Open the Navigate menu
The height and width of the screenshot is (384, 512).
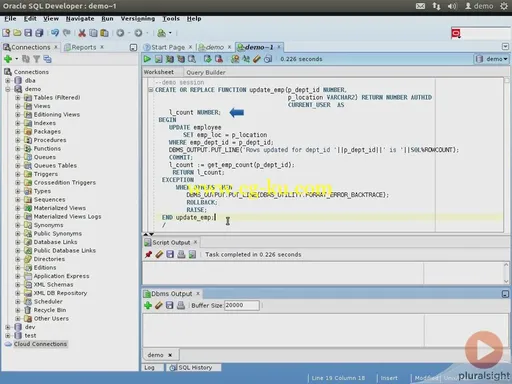[80, 18]
